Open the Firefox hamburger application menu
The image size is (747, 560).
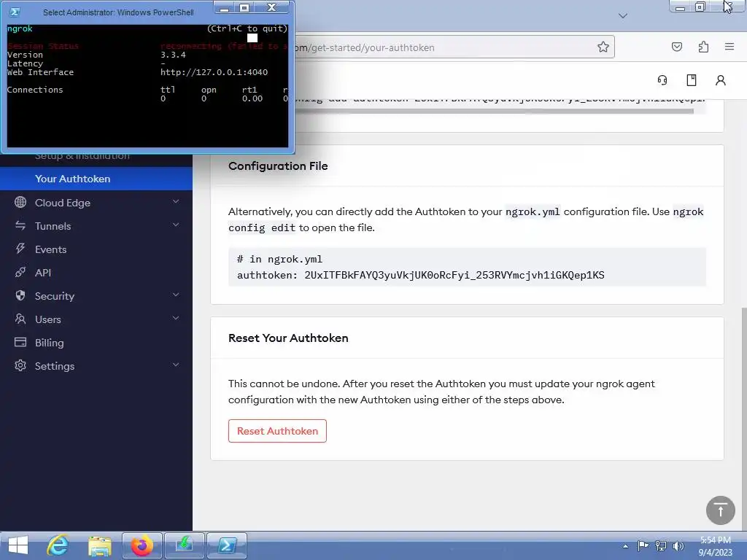pos(729,47)
